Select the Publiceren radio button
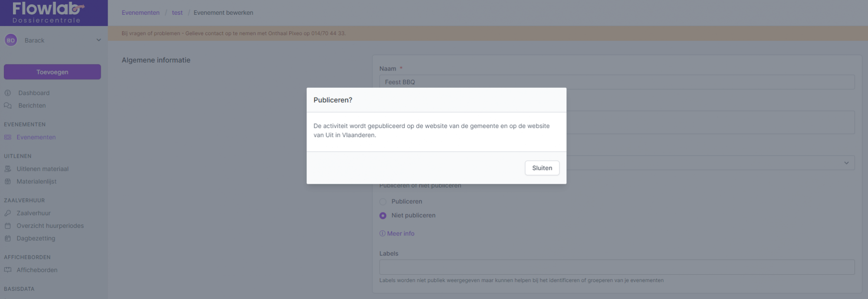 tap(383, 202)
